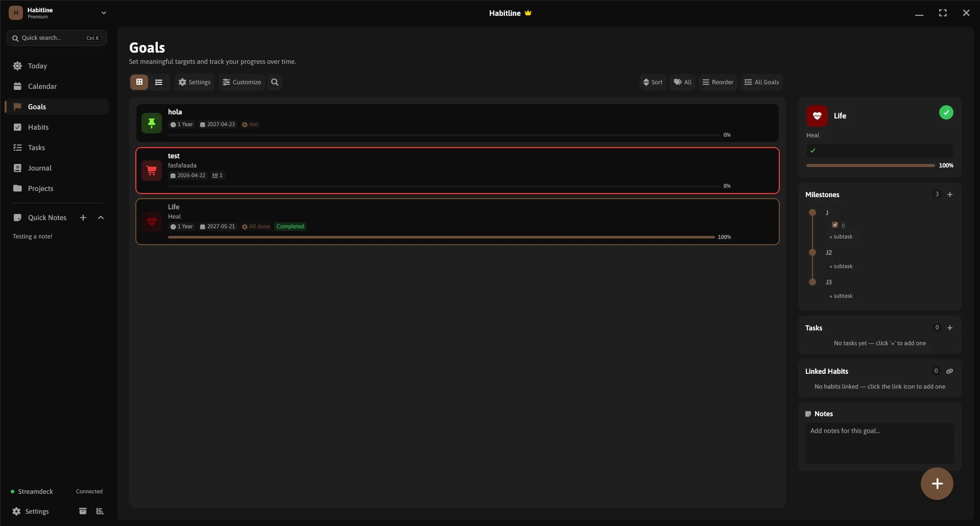Click the 2026-04-22 date on test goal
The image size is (980, 526).
click(x=188, y=176)
